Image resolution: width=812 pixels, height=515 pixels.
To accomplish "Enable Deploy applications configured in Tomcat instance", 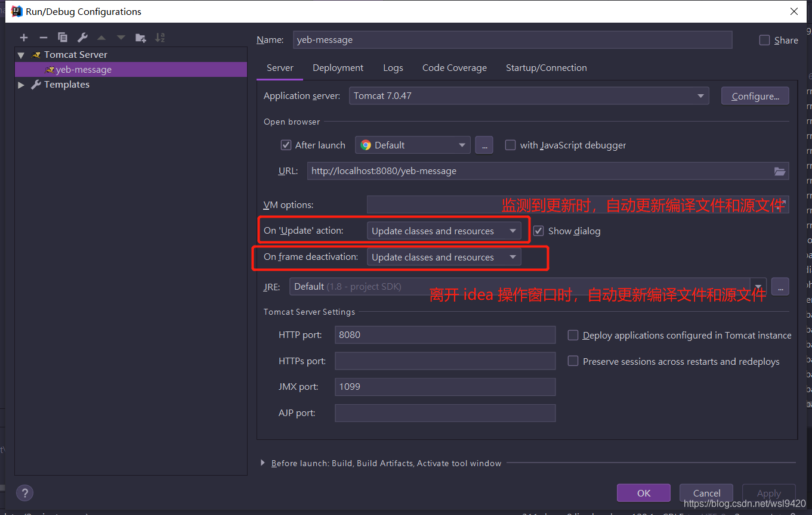I will 573,335.
